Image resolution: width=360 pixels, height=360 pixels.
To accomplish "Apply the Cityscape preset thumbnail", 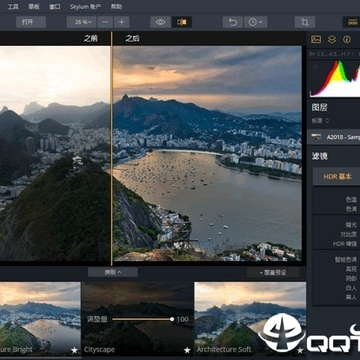I will pos(138,319).
